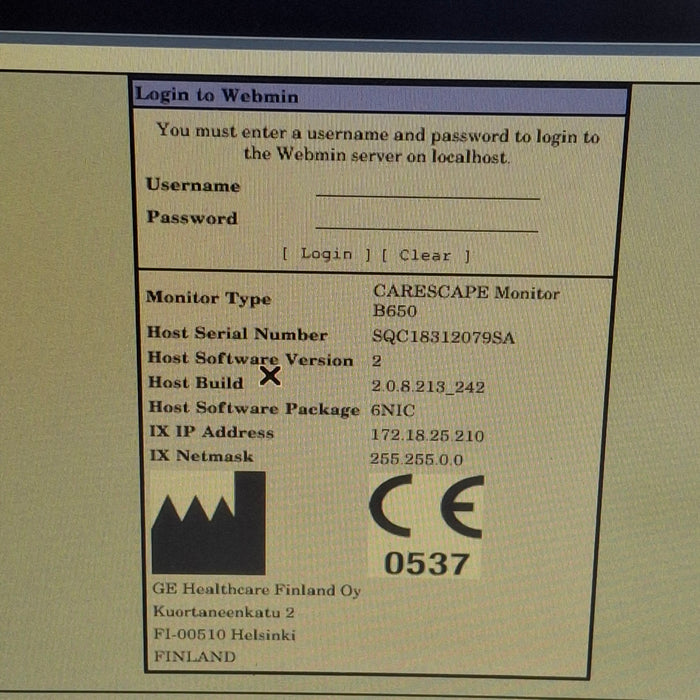Click the Host Software Package label
This screenshot has height=700, width=700.
click(x=254, y=408)
